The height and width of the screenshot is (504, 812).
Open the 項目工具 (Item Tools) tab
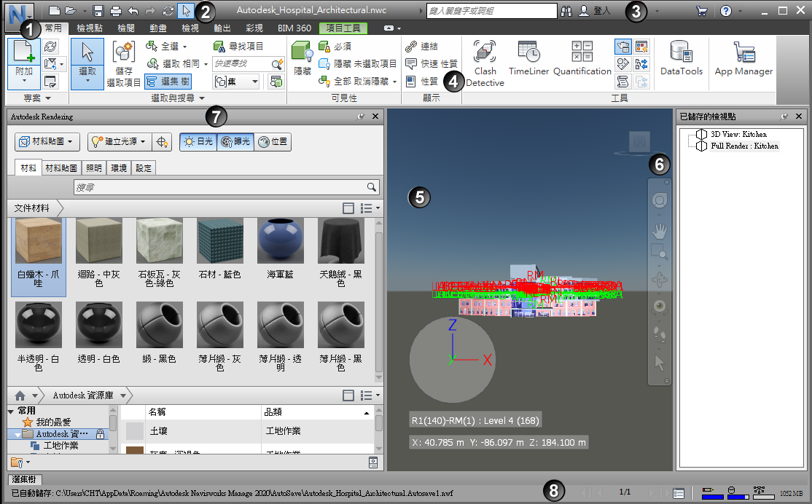click(343, 28)
